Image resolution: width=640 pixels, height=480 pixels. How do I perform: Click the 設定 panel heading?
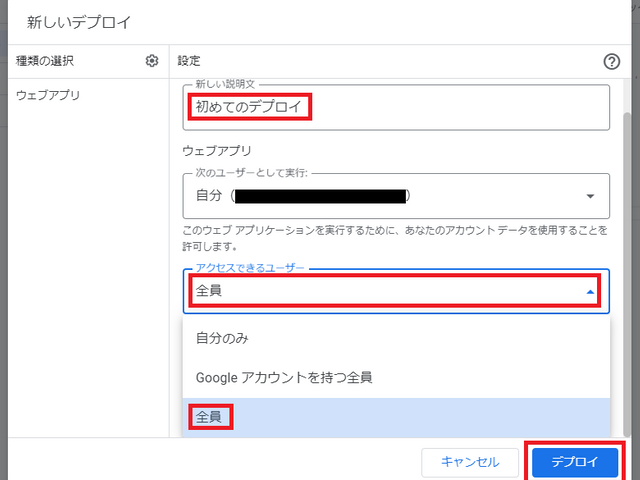[x=189, y=61]
